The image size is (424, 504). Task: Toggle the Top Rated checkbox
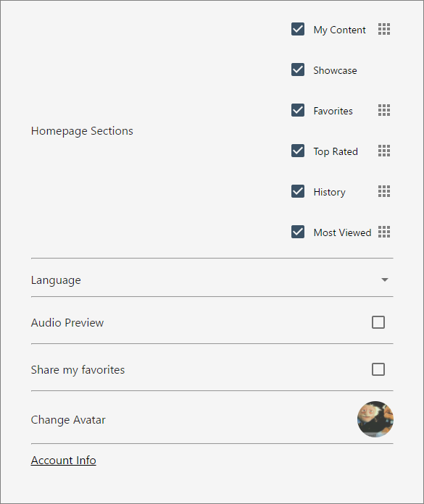298,151
